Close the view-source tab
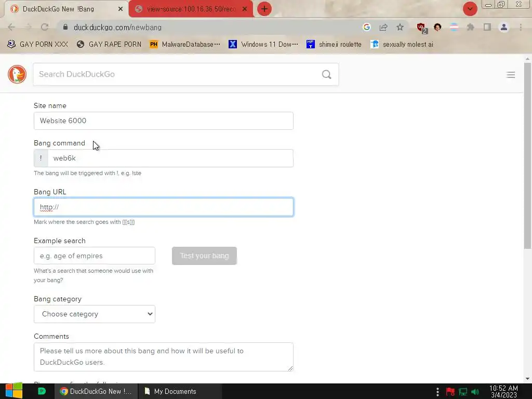This screenshot has width=532, height=399. pyautogui.click(x=245, y=9)
